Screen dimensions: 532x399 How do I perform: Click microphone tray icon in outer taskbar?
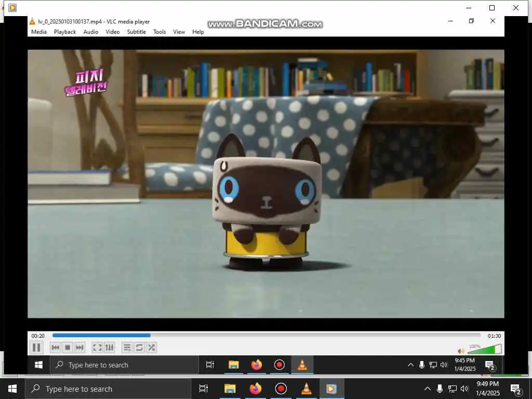click(x=440, y=389)
